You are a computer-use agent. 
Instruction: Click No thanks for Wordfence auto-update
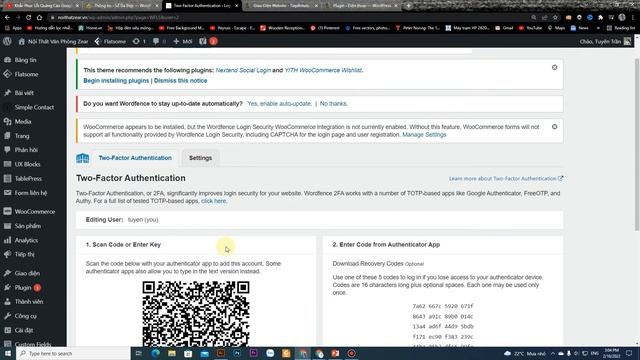[x=333, y=104]
